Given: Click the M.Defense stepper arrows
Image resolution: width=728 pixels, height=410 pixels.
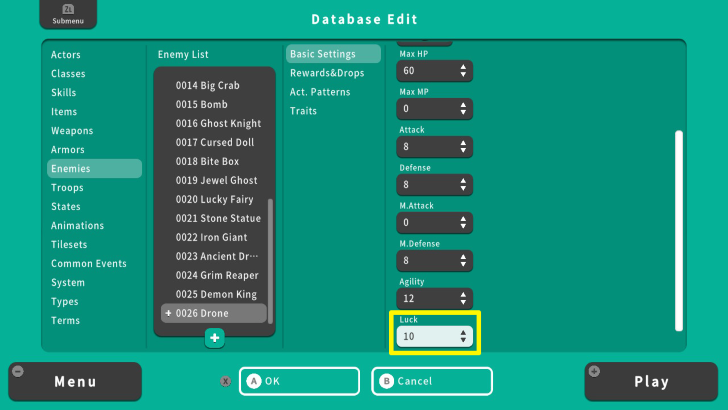Looking at the screenshot, I should coord(463,261).
